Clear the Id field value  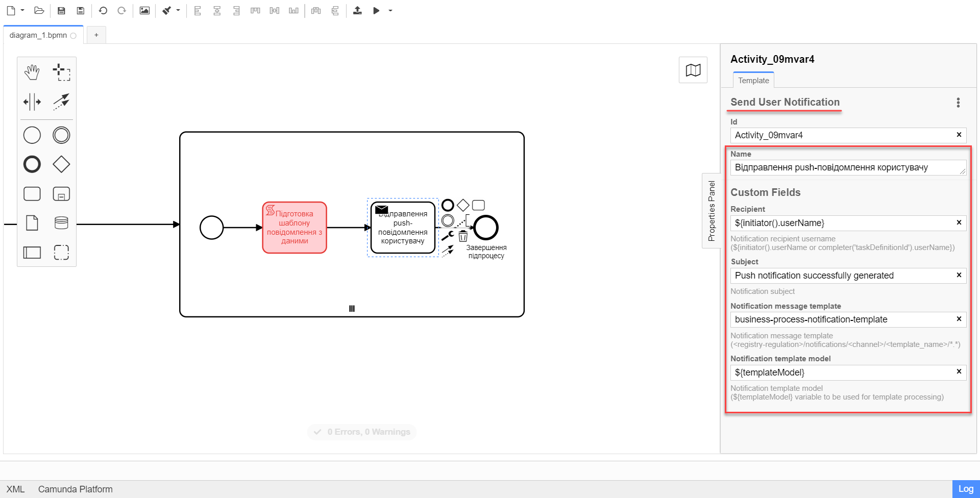point(959,135)
